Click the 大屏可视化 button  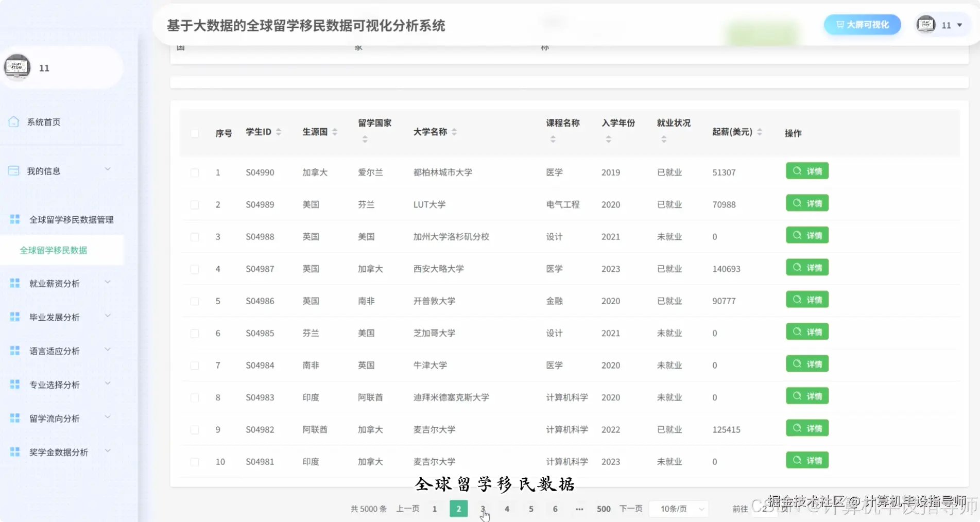pyautogui.click(x=862, y=24)
